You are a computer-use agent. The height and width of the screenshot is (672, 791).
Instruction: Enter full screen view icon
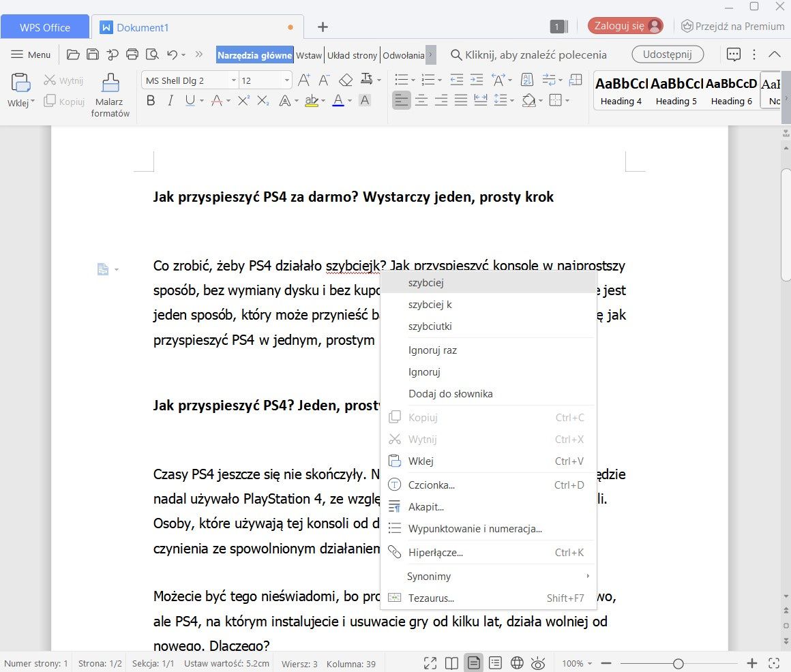click(430, 663)
